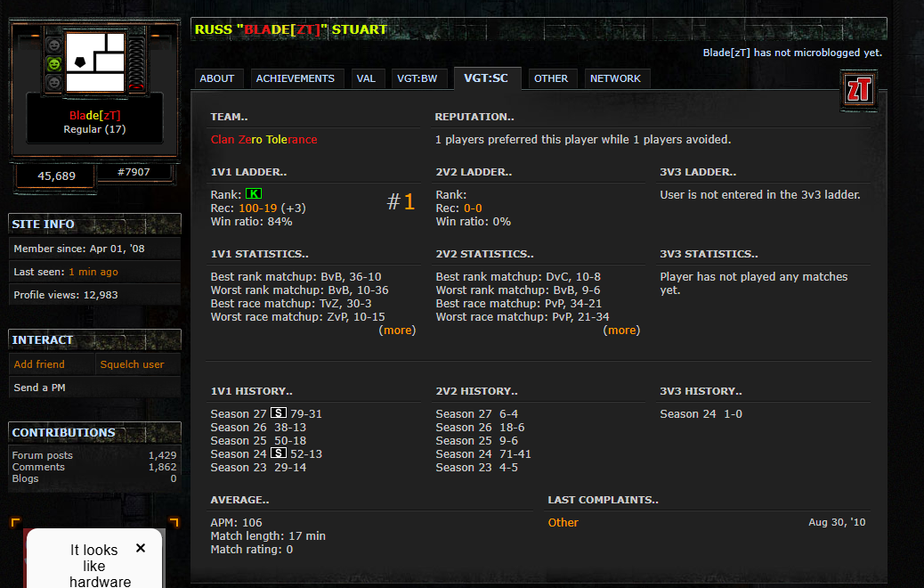This screenshot has width=924, height=588.
Task: Click the '45,689' points box
Action: (x=57, y=176)
